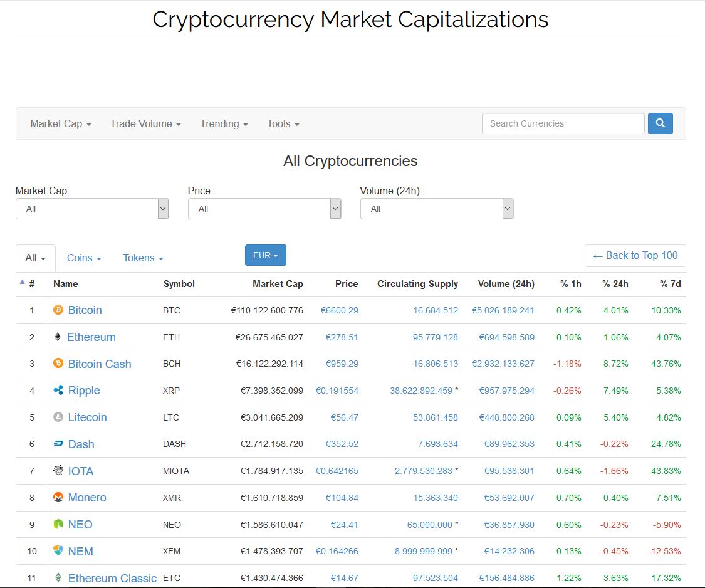This screenshot has width=705, height=588.
Task: Open the Ethereum Classic currency link
Action: tap(112, 578)
